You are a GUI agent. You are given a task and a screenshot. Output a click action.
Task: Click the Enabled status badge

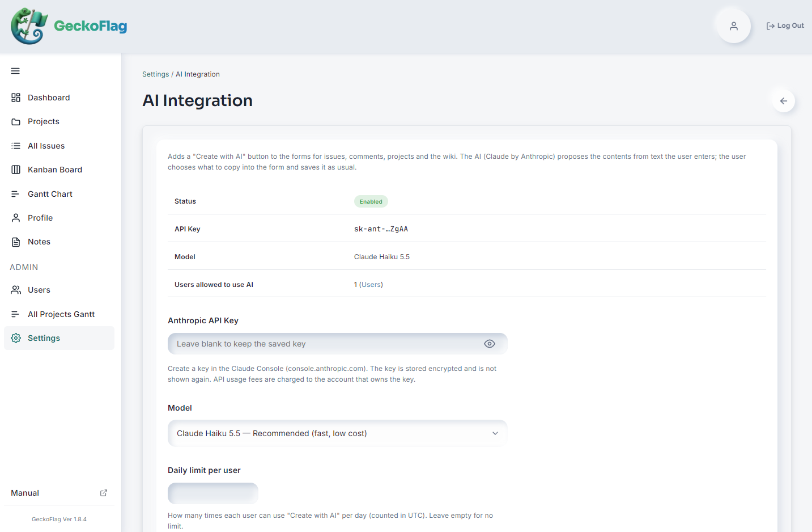371,201
